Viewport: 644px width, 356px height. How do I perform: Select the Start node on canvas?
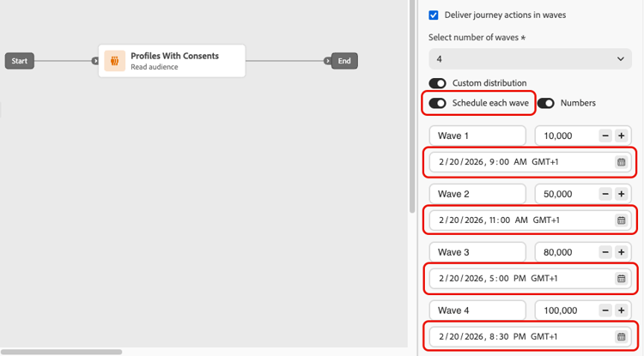[20, 61]
